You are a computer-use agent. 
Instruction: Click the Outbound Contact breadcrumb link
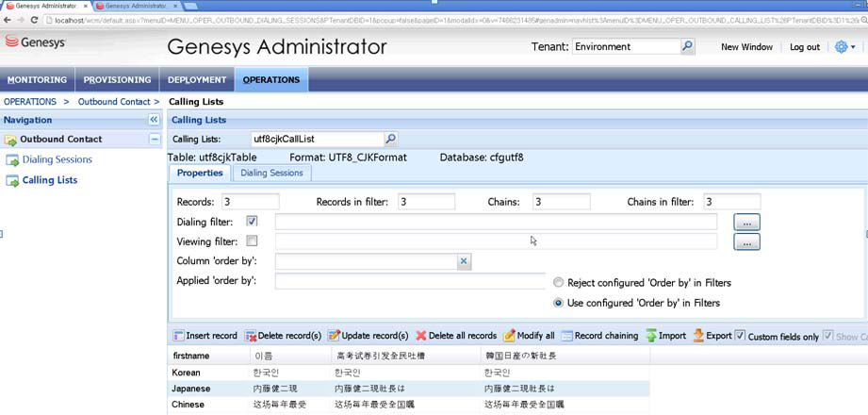(114, 102)
